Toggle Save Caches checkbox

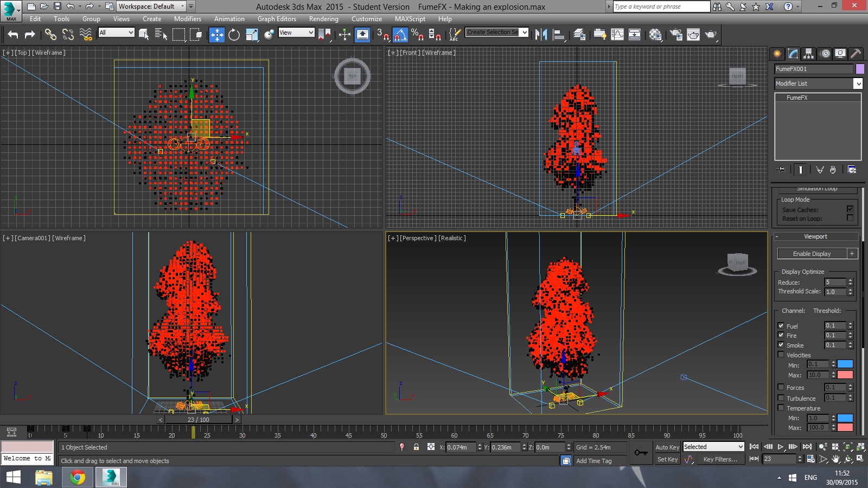pos(850,209)
